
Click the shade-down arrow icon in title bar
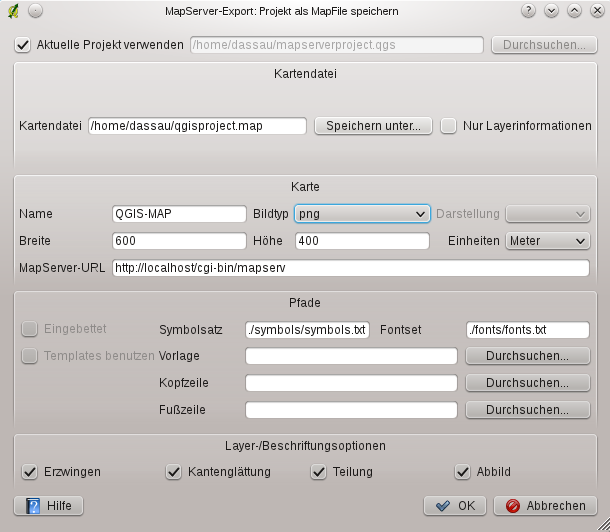[x=551, y=10]
